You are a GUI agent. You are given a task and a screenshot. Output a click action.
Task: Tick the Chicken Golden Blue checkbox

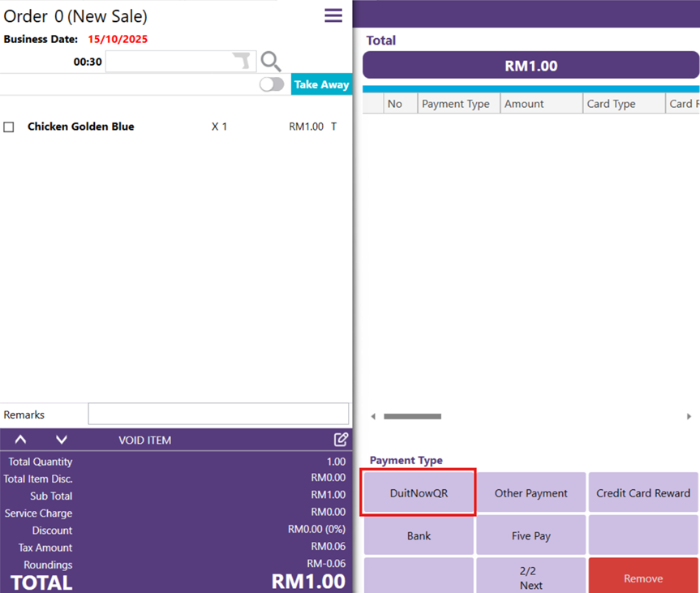(x=9, y=127)
